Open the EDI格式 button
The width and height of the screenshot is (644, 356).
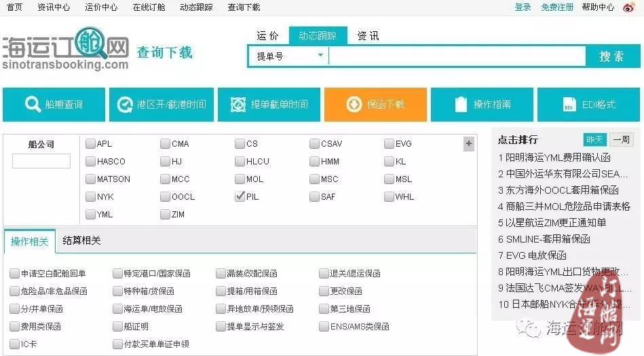pos(588,105)
